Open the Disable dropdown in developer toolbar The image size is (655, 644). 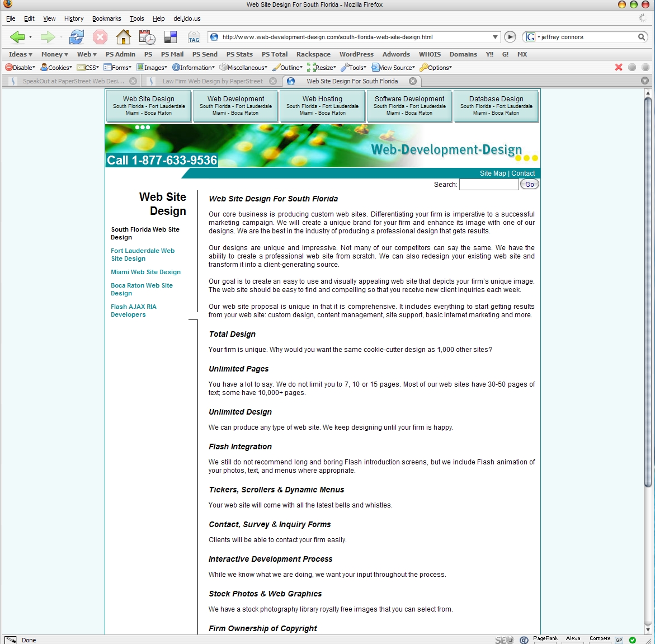pyautogui.click(x=20, y=67)
